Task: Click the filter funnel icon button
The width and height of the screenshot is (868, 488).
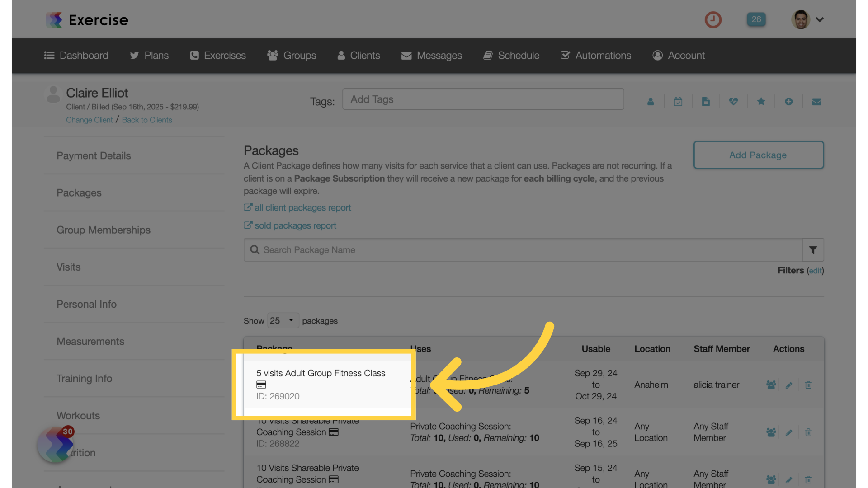Action: [813, 250]
